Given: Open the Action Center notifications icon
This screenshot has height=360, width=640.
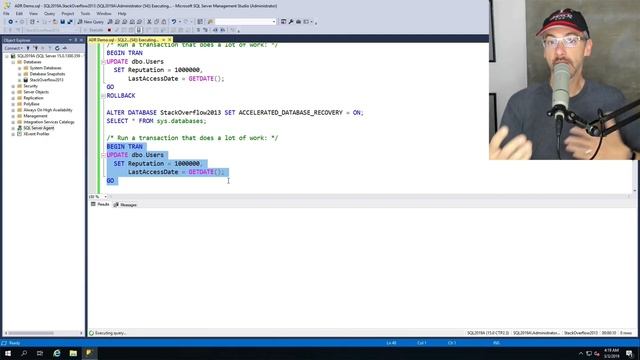Looking at the screenshot, I should [629, 353].
